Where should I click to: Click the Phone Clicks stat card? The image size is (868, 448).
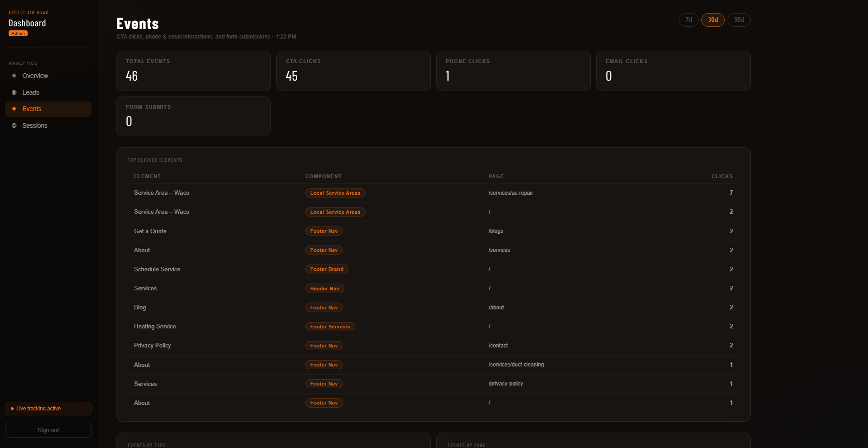coord(513,71)
